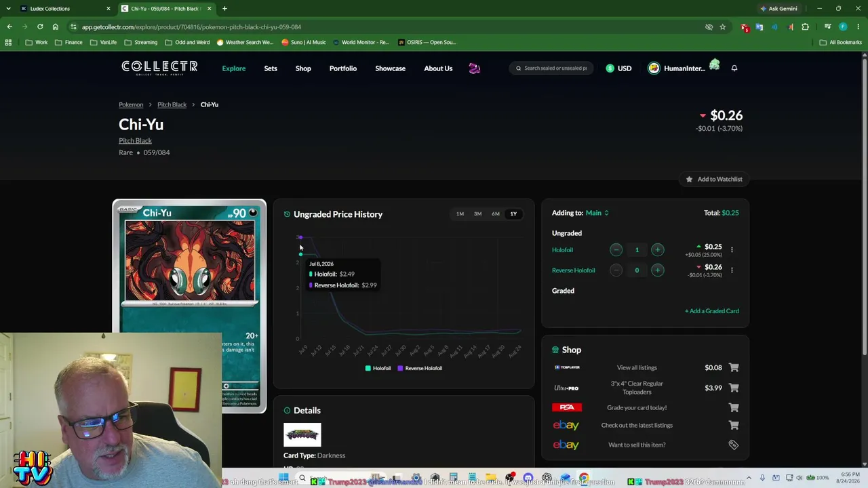Click the third-party cookies eye icon
The height and width of the screenshot is (488, 868).
[709, 27]
